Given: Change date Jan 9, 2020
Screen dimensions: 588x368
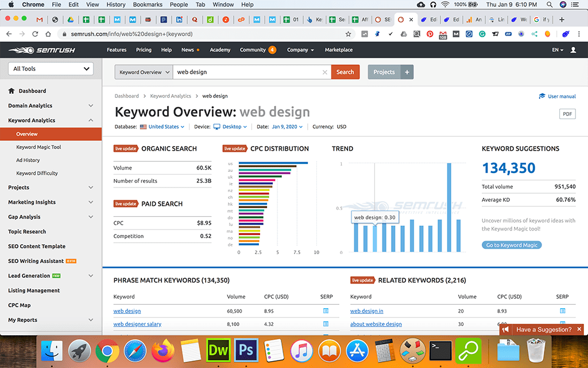Looking at the screenshot, I should 287,127.
